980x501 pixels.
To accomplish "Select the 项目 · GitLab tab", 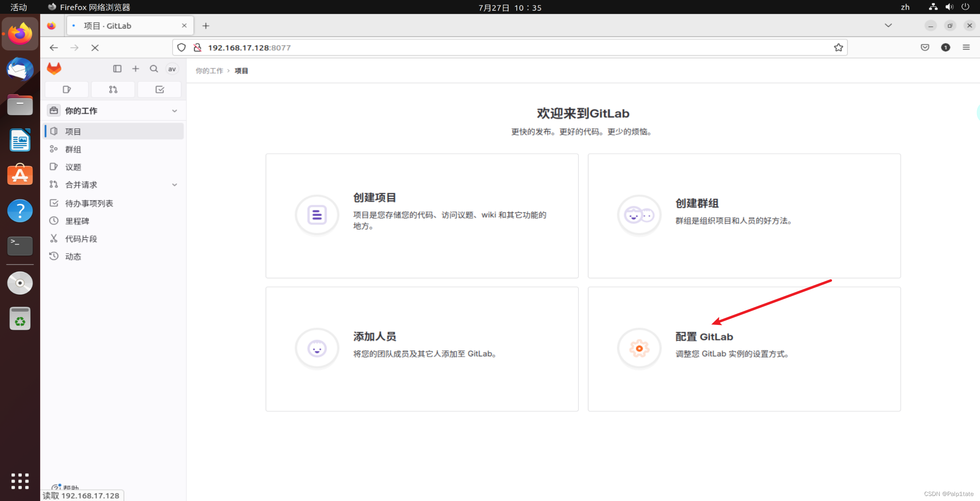I will tap(130, 26).
